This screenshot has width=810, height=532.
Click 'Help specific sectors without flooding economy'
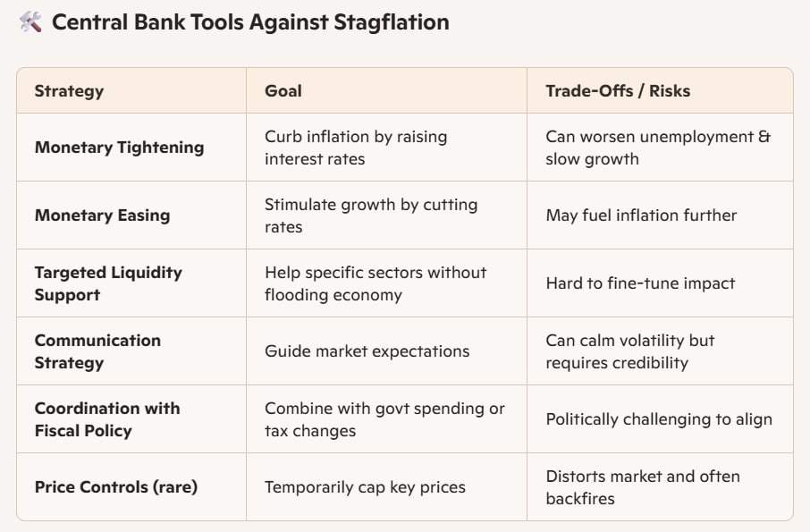click(375, 283)
